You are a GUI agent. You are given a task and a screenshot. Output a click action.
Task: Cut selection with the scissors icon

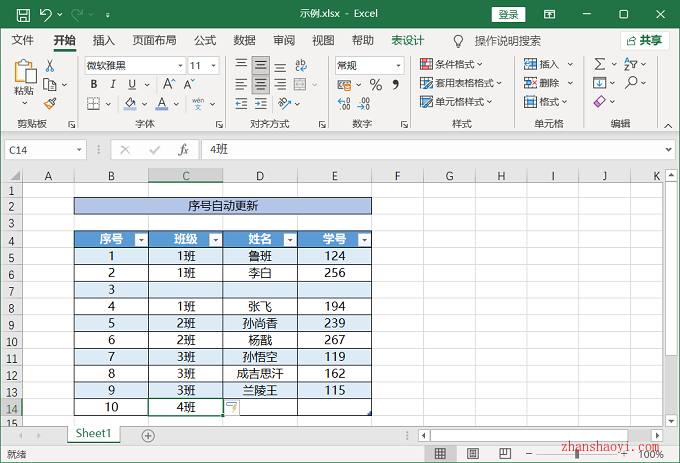coord(50,65)
